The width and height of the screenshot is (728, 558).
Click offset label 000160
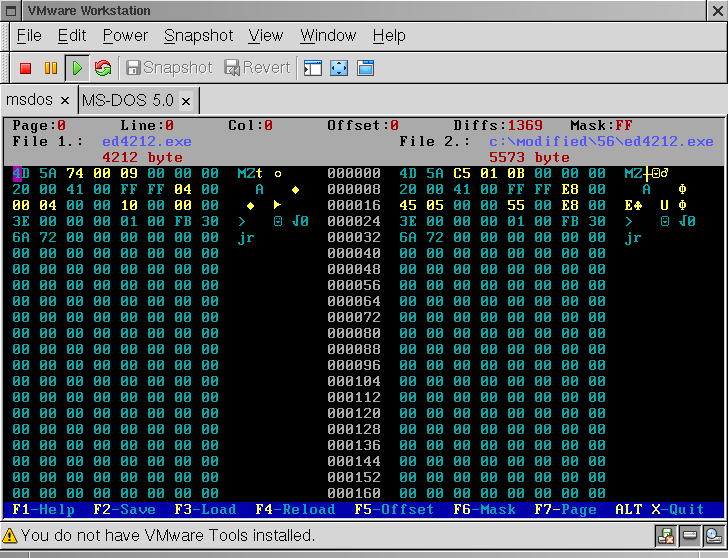point(354,493)
